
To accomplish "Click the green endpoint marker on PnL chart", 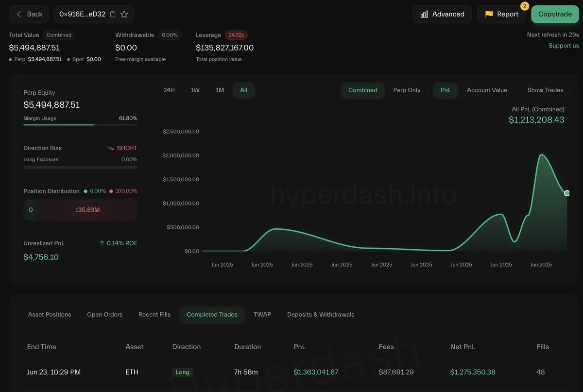I will [x=566, y=193].
